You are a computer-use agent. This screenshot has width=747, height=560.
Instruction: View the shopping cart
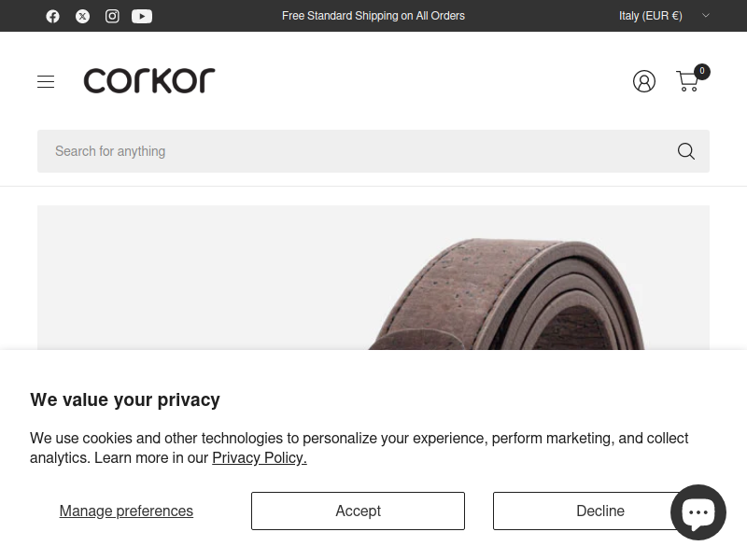687,81
